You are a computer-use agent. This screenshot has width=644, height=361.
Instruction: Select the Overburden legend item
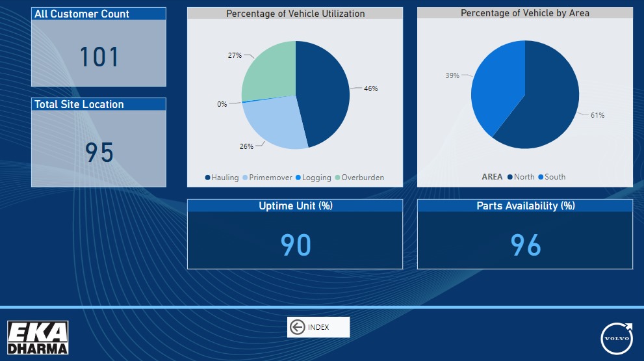pos(359,178)
